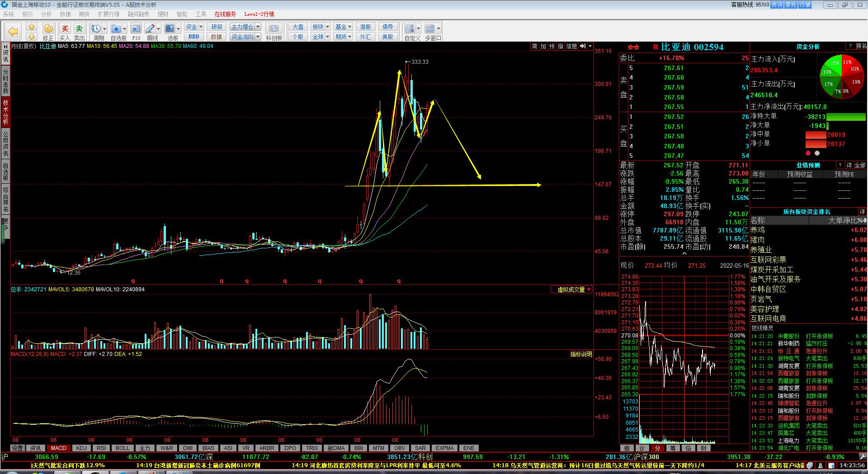Open 所有板块资金排名 详 details
868x474 pixels.
click(862, 212)
